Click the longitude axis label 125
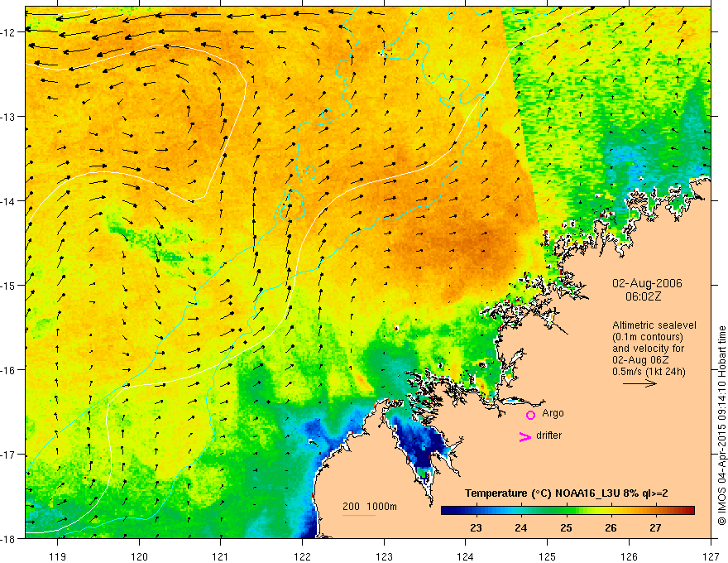 (x=548, y=556)
